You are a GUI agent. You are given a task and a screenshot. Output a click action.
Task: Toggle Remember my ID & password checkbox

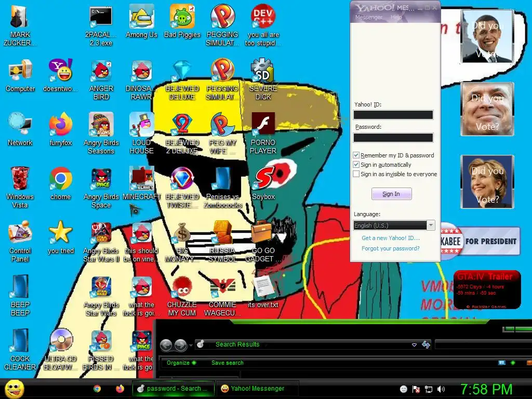coord(356,155)
